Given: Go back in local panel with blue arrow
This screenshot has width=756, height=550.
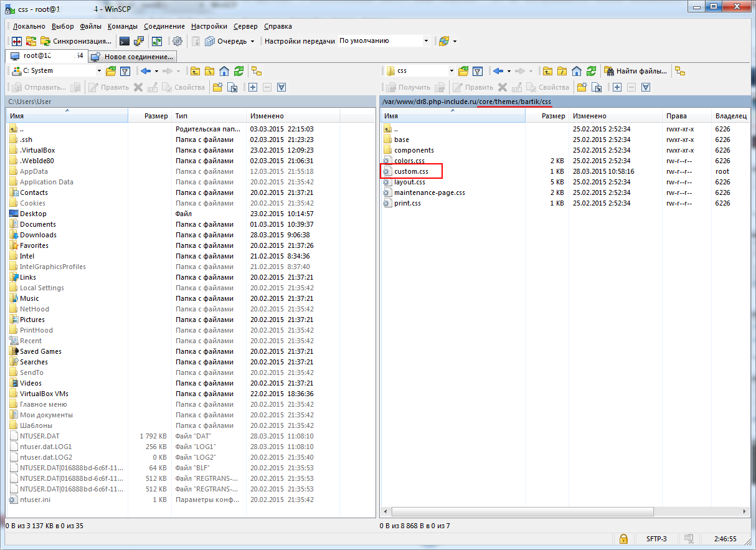Looking at the screenshot, I should pyautogui.click(x=145, y=71).
